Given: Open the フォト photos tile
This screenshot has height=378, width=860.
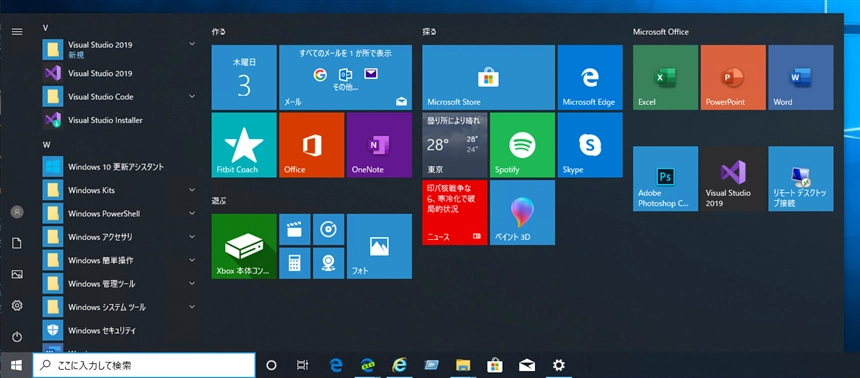Looking at the screenshot, I should 380,246.
